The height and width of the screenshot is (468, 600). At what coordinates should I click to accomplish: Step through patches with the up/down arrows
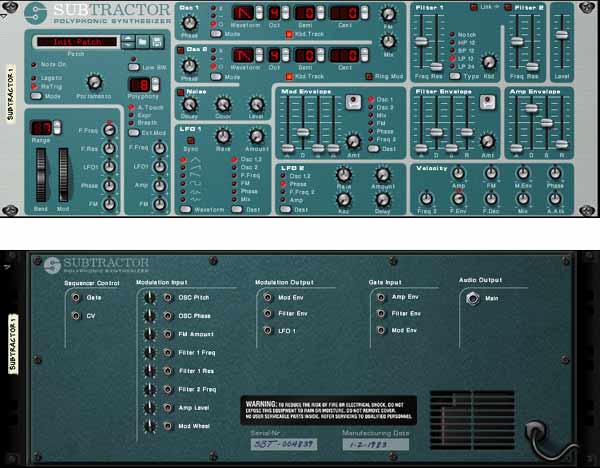pos(128,42)
